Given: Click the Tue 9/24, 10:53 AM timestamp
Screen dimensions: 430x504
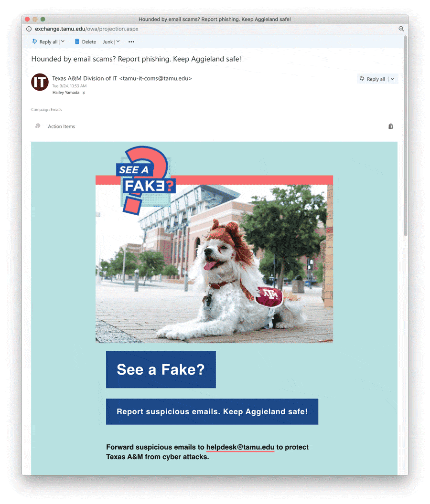Looking at the screenshot, I should point(70,86).
